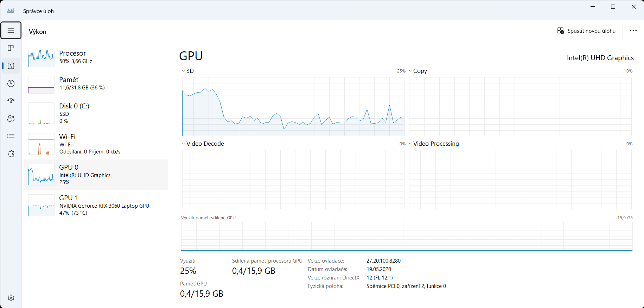Open the Video Decode graph dropdown

(x=203, y=144)
